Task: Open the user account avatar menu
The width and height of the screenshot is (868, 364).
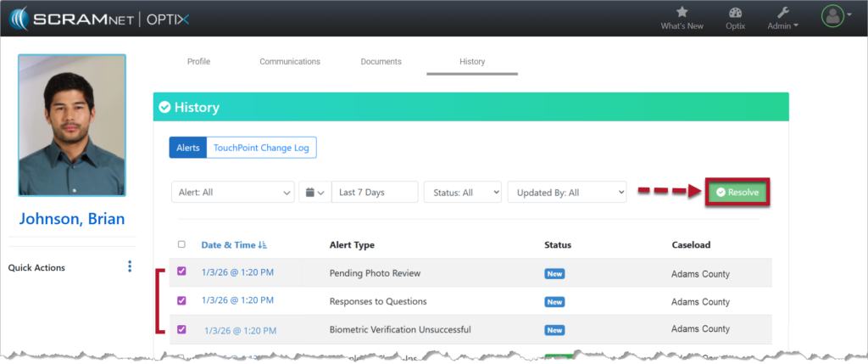Action: [834, 16]
